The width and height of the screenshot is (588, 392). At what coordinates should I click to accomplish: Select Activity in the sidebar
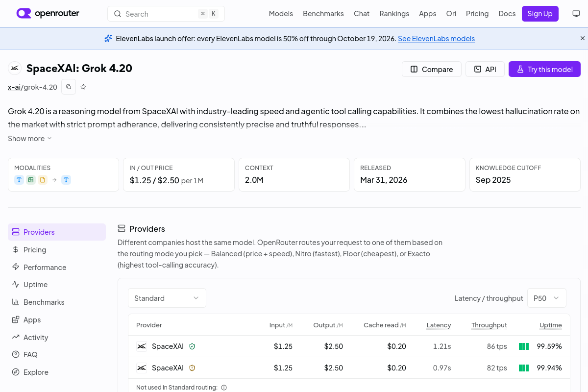click(57, 338)
